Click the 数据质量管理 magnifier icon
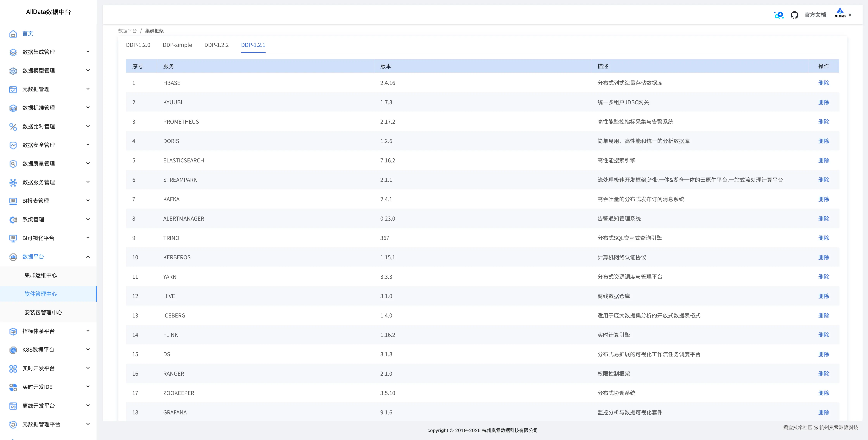The height and width of the screenshot is (440, 868). point(13,164)
